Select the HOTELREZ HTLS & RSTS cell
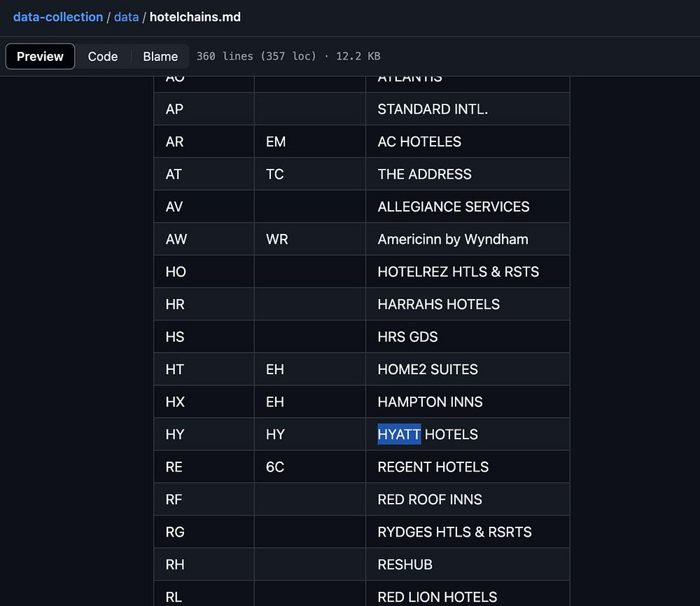The image size is (700, 606). [x=468, y=272]
